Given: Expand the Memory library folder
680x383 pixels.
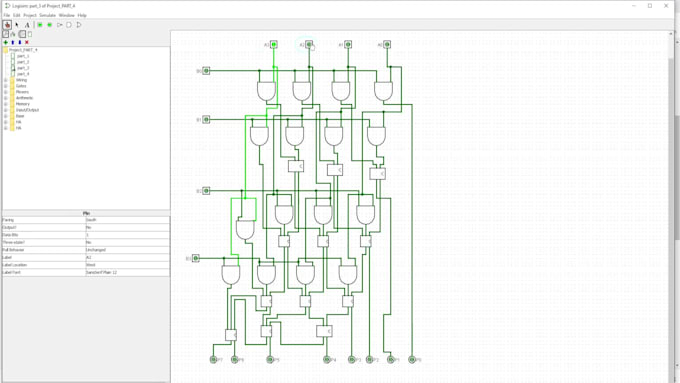Looking at the screenshot, I should (6, 104).
